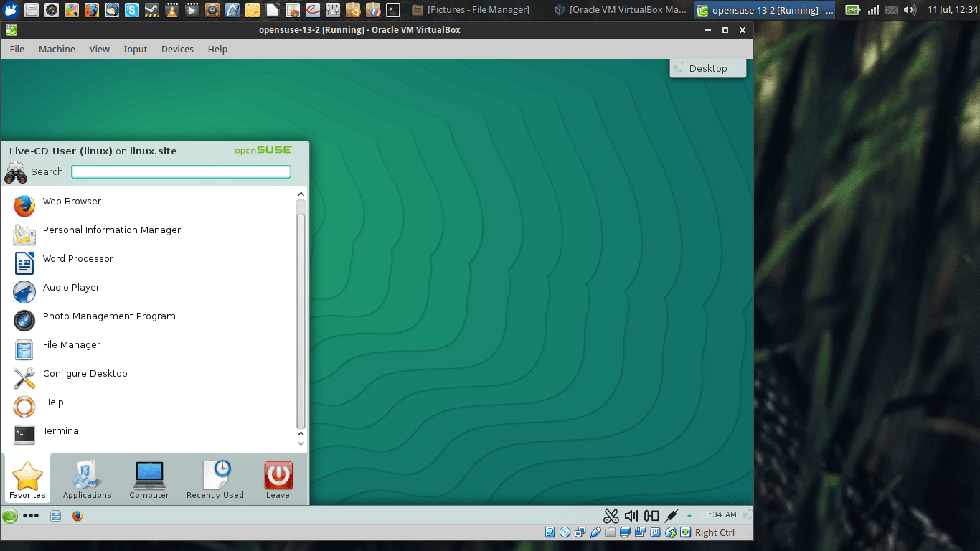Image resolution: width=980 pixels, height=551 pixels.
Task: Click the guest clock 11:34 AM
Action: pyautogui.click(x=718, y=514)
